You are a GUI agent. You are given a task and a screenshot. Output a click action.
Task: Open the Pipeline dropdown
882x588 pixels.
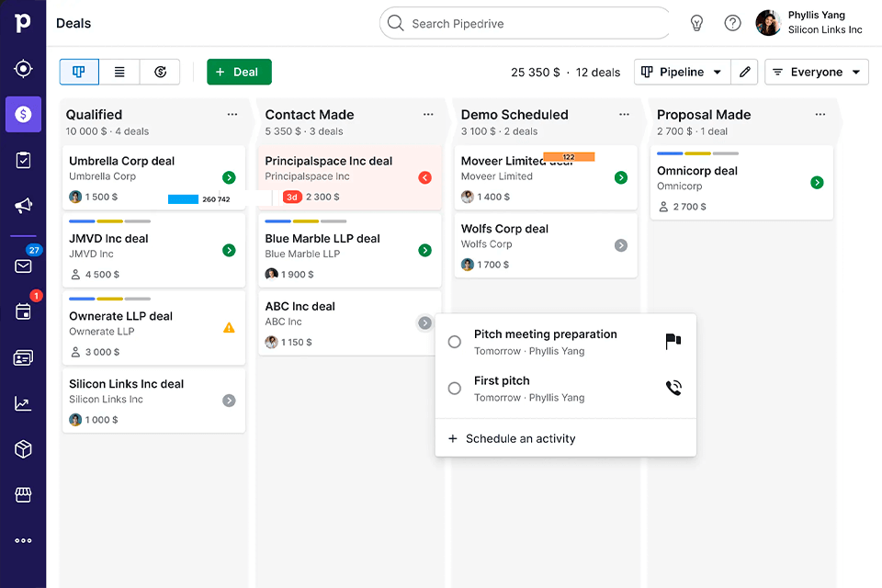tap(683, 72)
